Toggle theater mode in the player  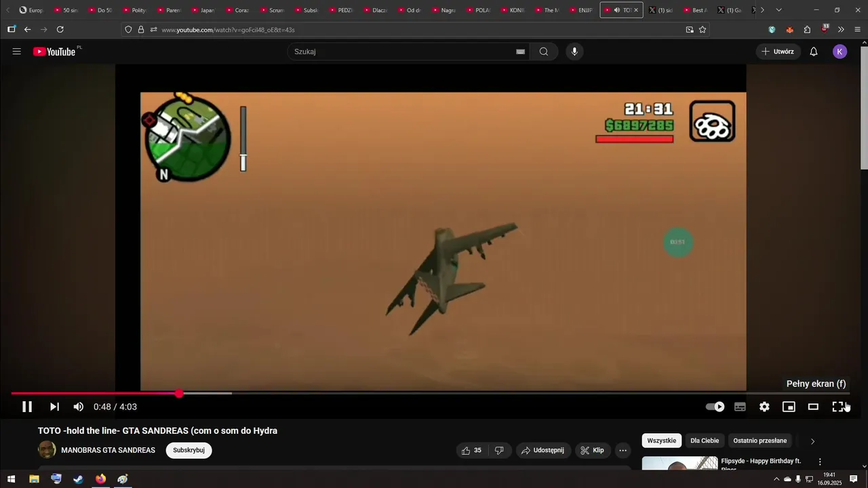coord(813,407)
